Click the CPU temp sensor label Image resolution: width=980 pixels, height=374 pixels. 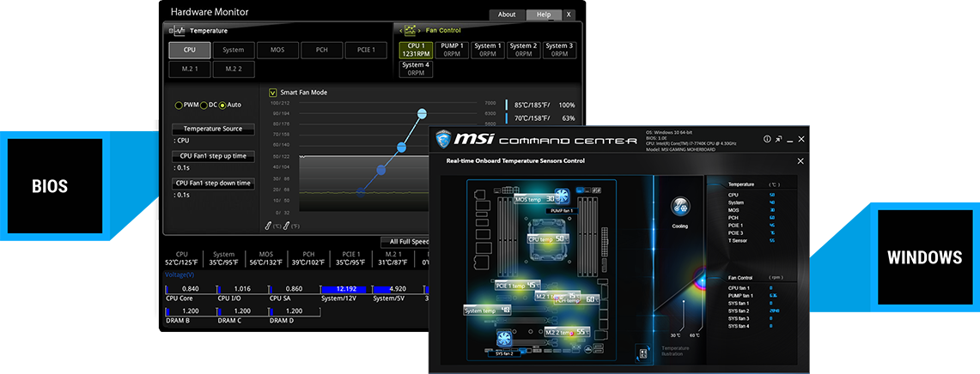point(547,239)
